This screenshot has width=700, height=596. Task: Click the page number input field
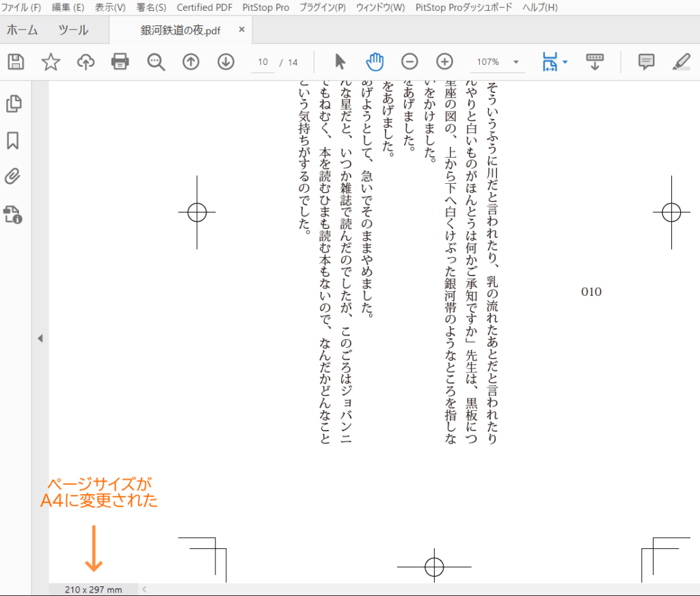click(263, 62)
